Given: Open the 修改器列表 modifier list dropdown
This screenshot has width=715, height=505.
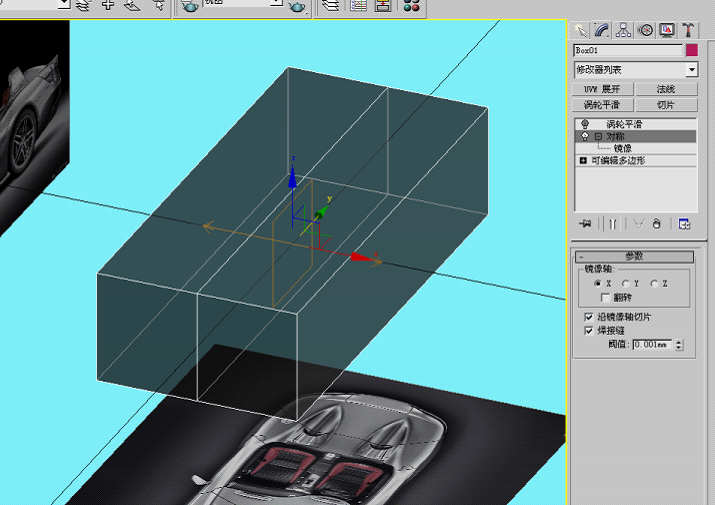Looking at the screenshot, I should (x=636, y=70).
